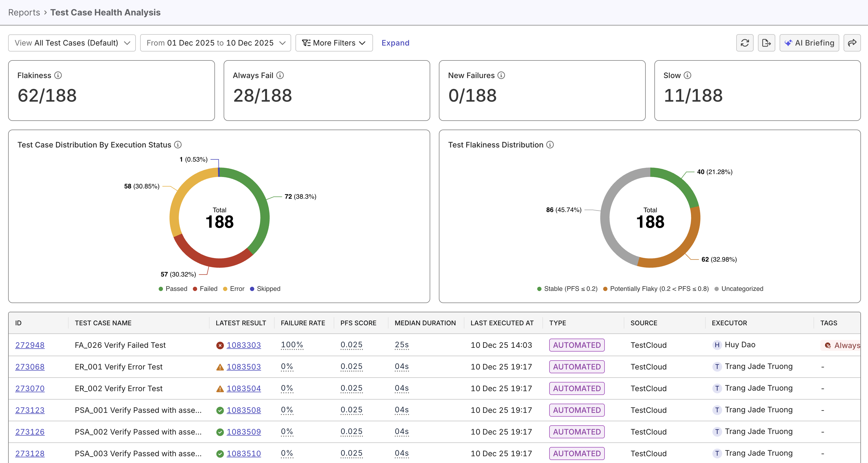Click the refresh report icon
This screenshot has height=463, width=868.
pyautogui.click(x=745, y=43)
